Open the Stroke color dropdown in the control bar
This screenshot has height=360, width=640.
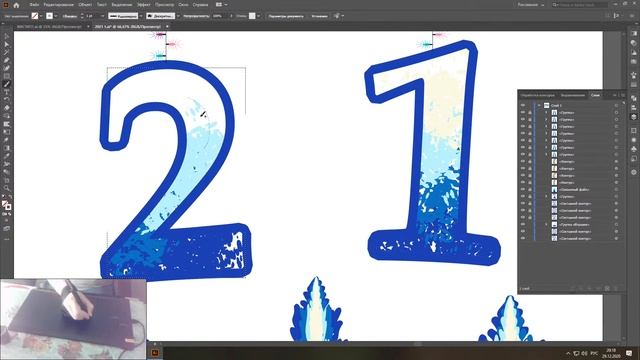click(56, 16)
